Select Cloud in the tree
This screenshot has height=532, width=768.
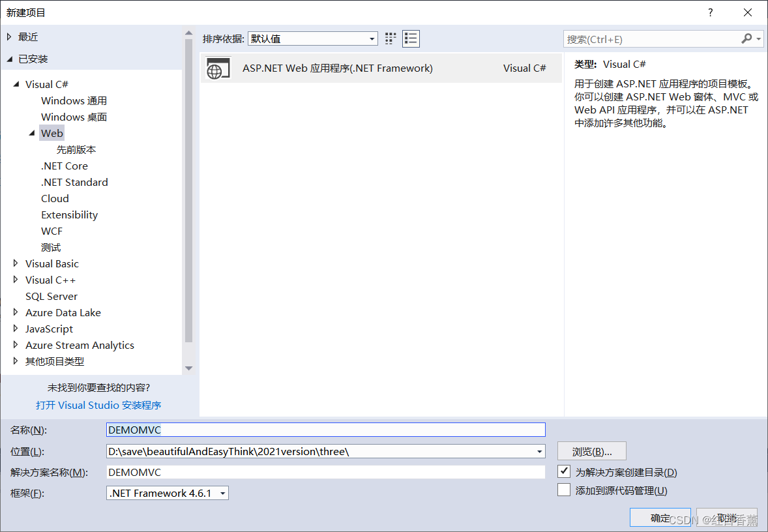pyautogui.click(x=55, y=198)
